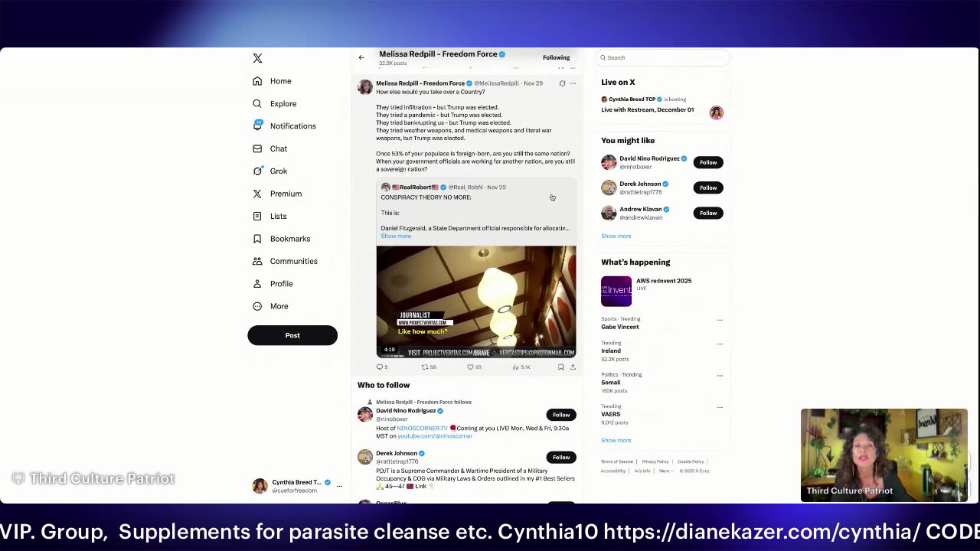Click the Lists icon

pyautogui.click(x=257, y=217)
